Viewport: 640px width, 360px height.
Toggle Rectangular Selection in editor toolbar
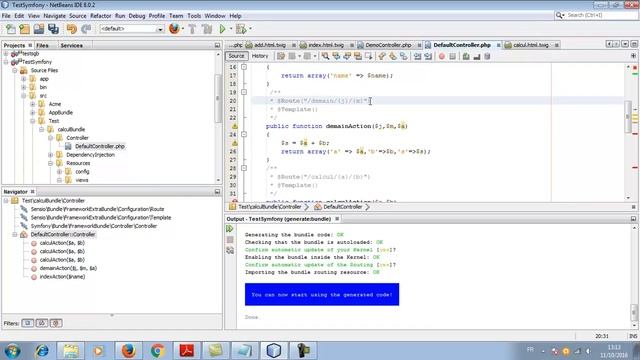tap(369, 56)
